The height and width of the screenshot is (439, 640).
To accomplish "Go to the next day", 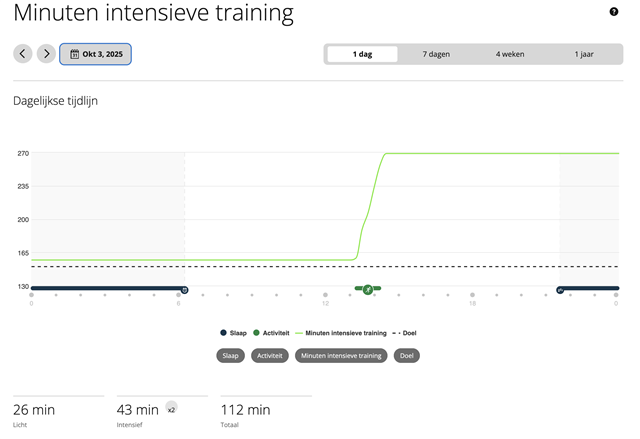I will 46,54.
